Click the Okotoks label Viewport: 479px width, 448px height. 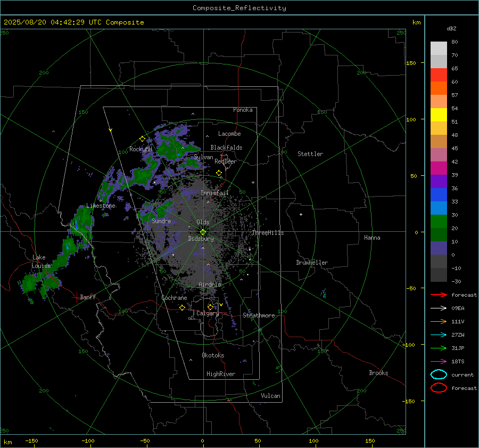click(x=213, y=355)
